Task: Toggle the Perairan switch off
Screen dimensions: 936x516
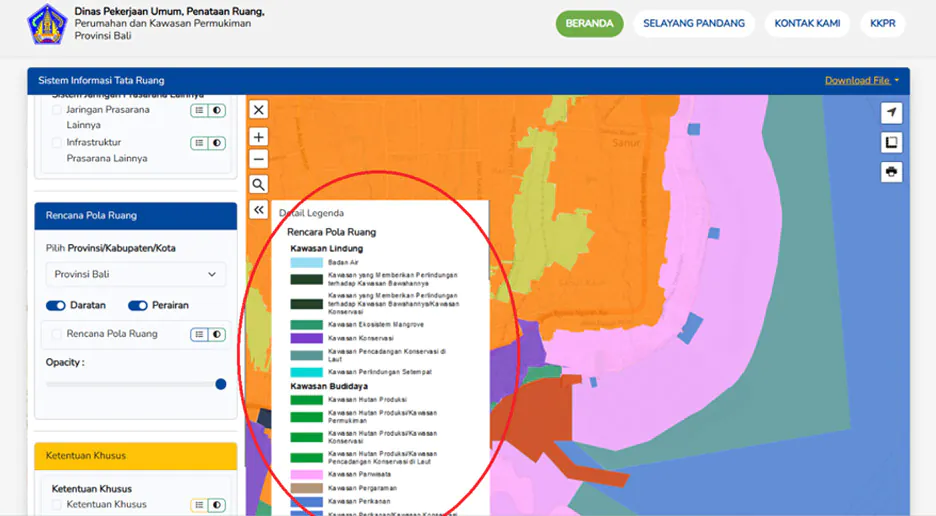Action: pos(137,306)
